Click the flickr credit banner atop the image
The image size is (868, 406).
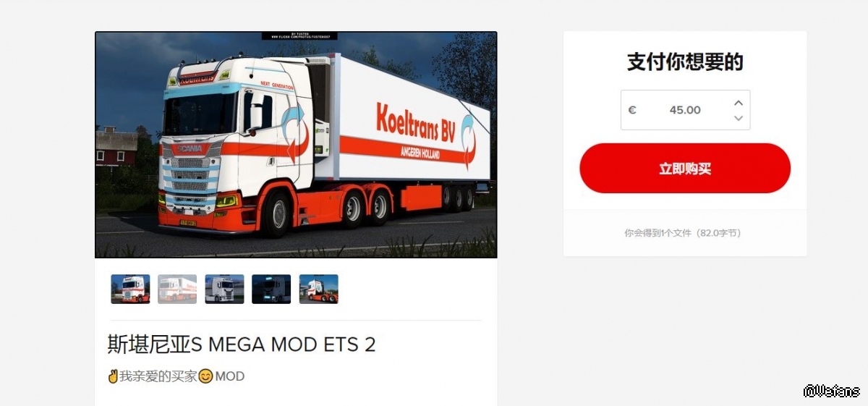point(299,35)
